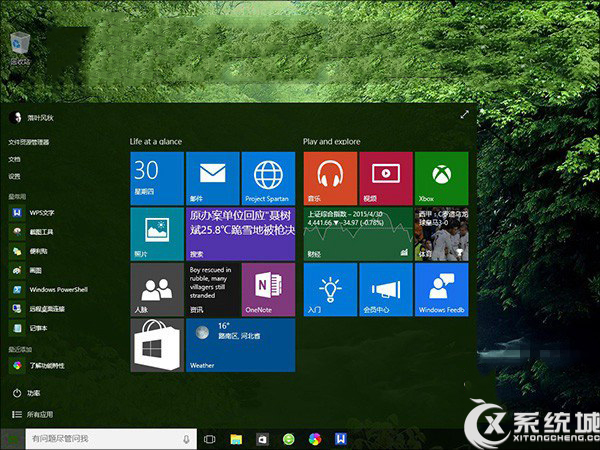Click the 'Life at a glance' group heading
This screenshot has width=600, height=450.
pos(156,142)
